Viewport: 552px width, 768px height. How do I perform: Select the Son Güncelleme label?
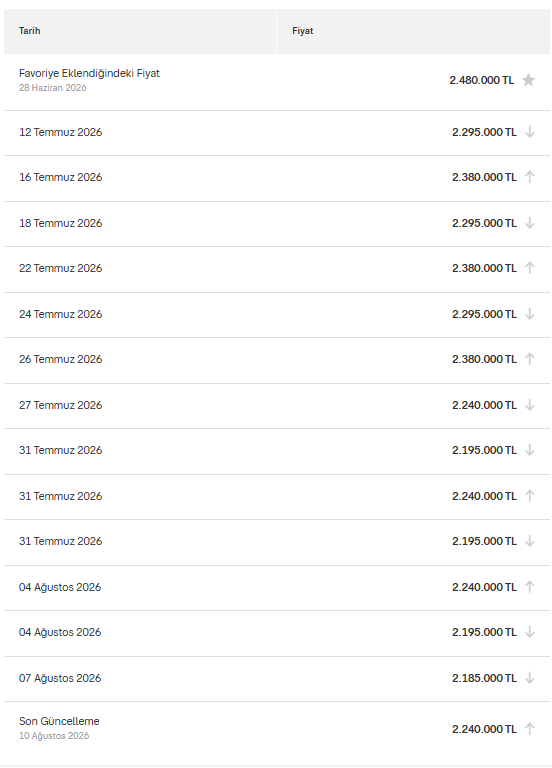[x=59, y=721]
